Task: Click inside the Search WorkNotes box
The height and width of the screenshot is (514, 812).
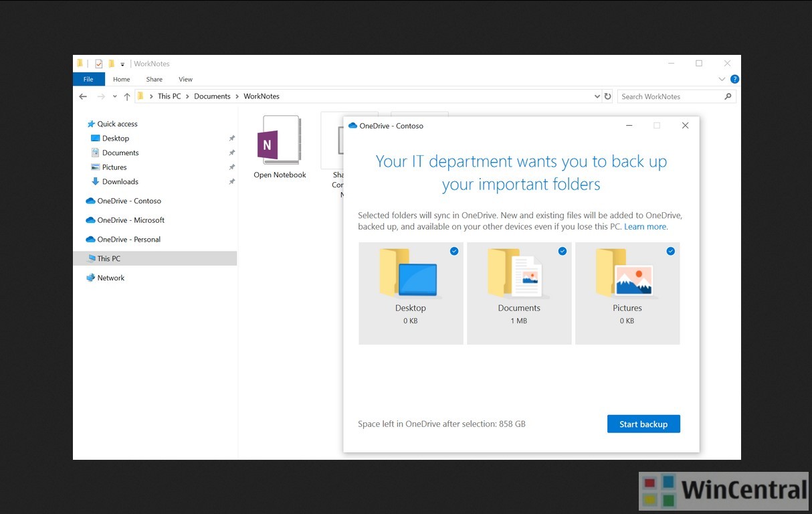Action: coord(669,96)
